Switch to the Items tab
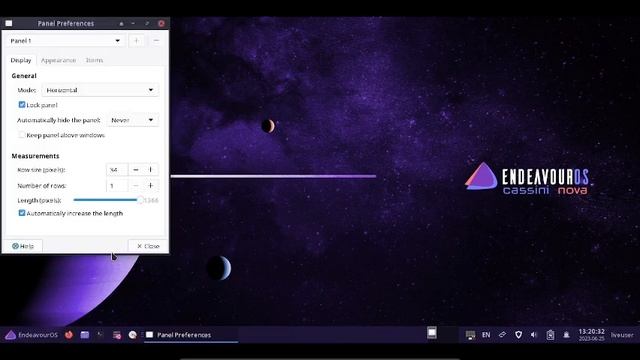The height and width of the screenshot is (360, 640). tap(94, 60)
